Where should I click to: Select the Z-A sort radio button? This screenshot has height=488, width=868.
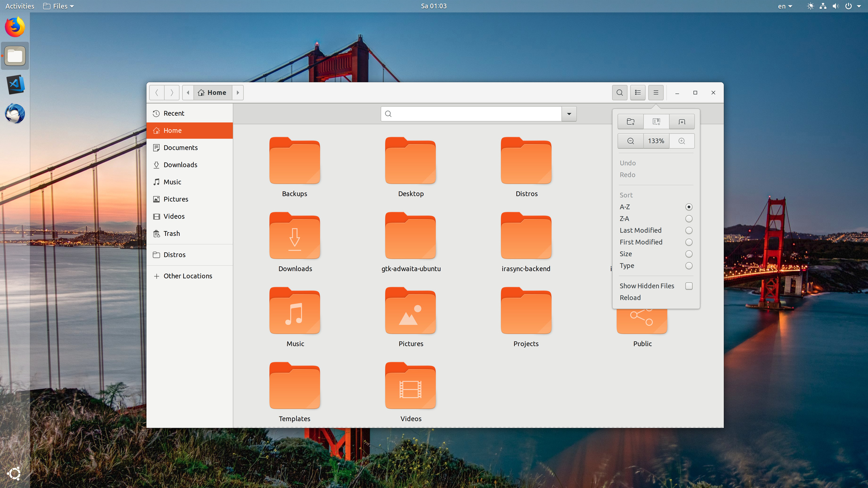pyautogui.click(x=689, y=219)
